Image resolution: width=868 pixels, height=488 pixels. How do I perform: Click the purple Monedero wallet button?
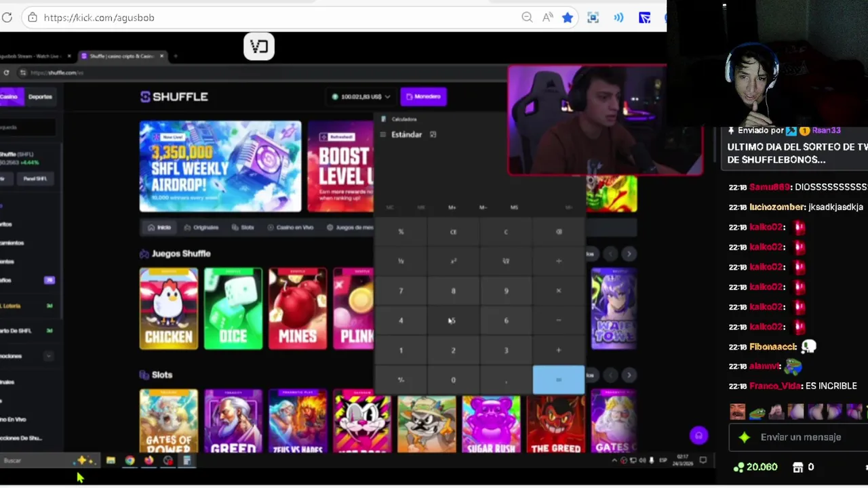tap(423, 97)
